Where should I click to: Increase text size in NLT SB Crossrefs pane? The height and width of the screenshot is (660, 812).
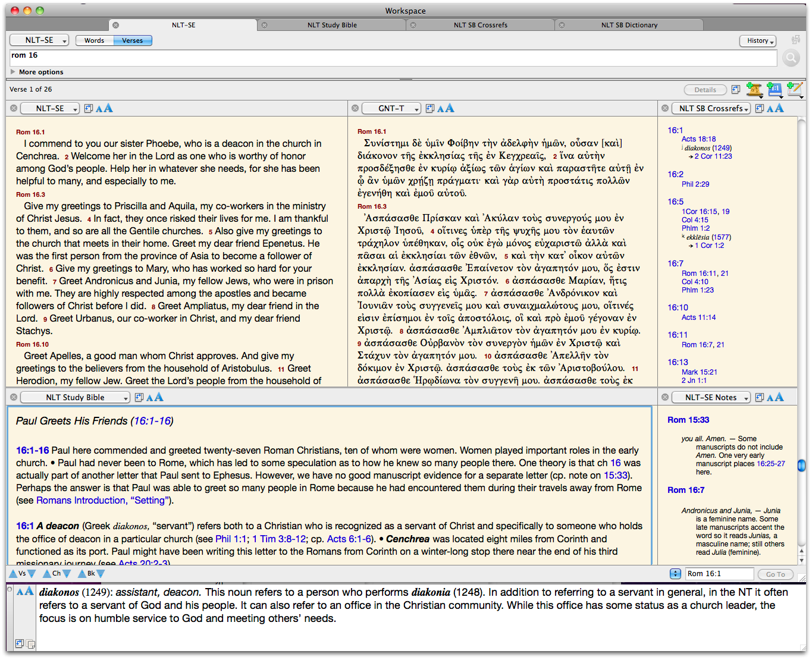[x=779, y=108]
